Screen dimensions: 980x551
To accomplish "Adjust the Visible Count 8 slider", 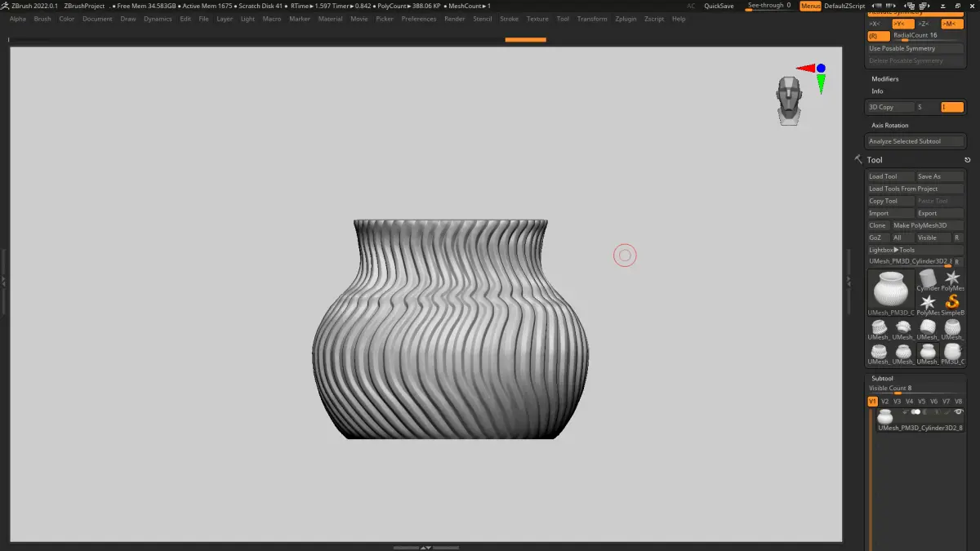I will click(915, 389).
